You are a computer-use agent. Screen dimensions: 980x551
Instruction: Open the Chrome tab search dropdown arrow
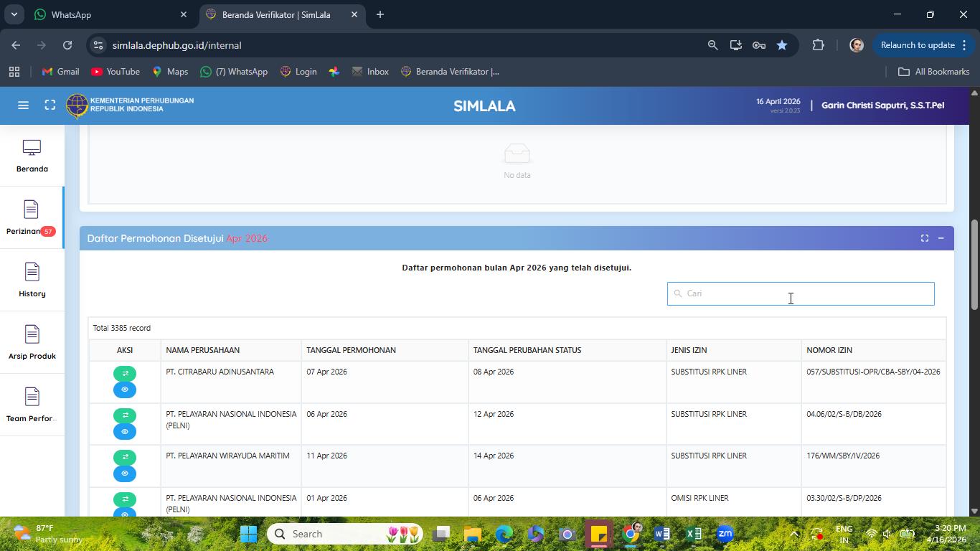(x=14, y=14)
